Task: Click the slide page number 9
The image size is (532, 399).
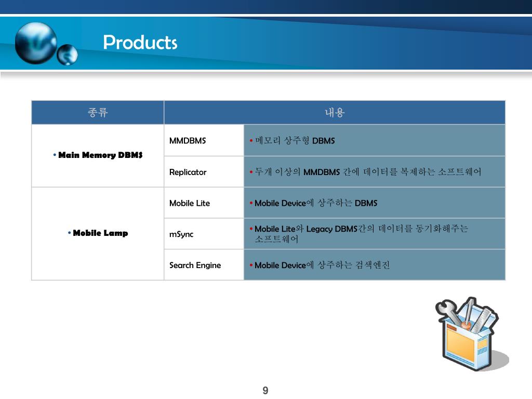Action: point(265,390)
